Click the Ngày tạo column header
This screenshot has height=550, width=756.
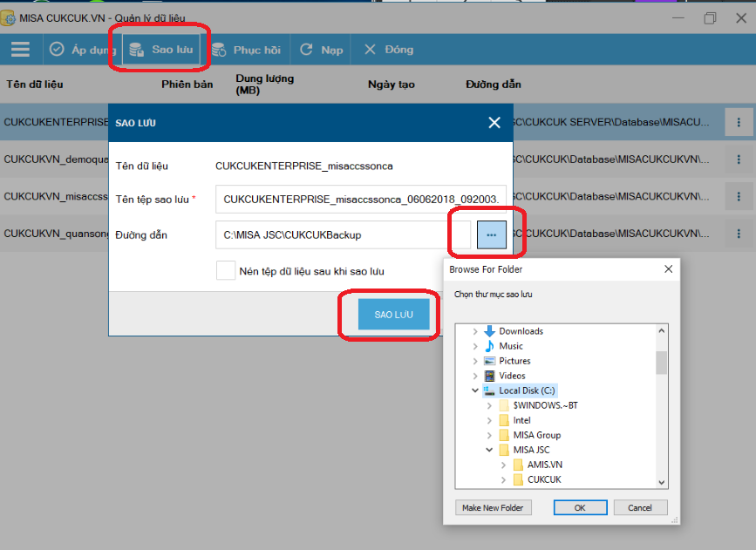coord(392,85)
